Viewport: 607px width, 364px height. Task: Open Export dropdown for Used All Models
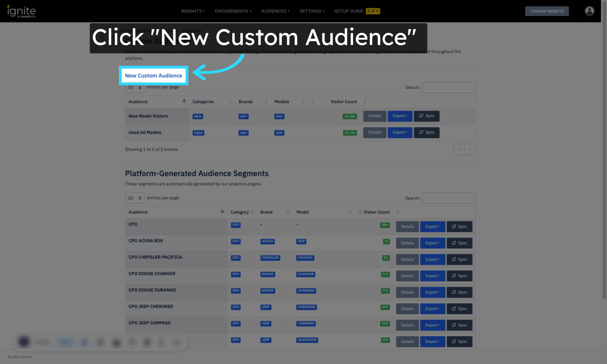point(400,132)
